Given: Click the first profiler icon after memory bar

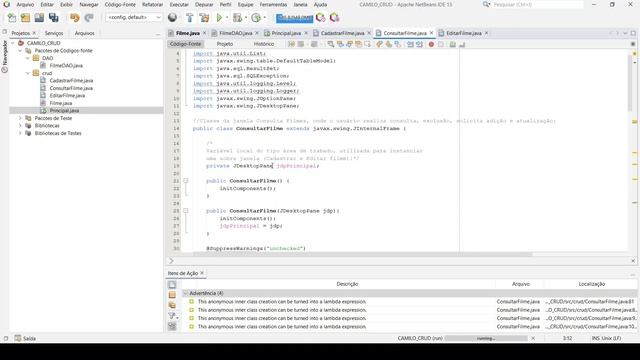Looking at the screenshot, I should [x=321, y=18].
